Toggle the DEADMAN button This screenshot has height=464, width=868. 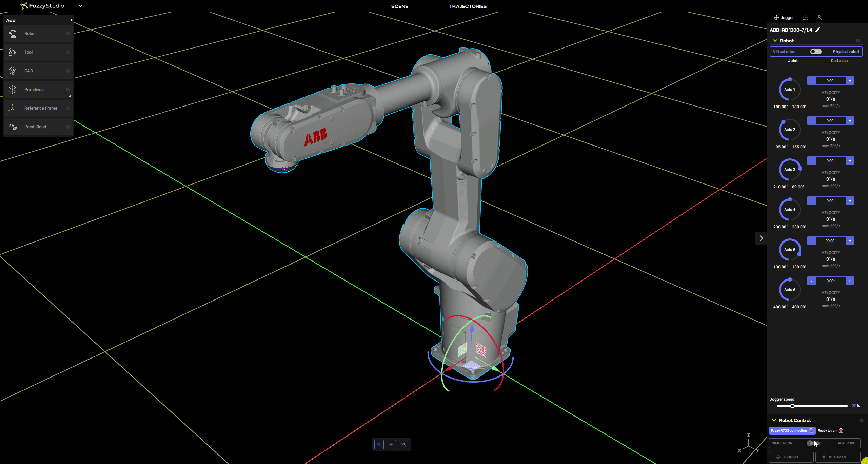[x=838, y=457]
